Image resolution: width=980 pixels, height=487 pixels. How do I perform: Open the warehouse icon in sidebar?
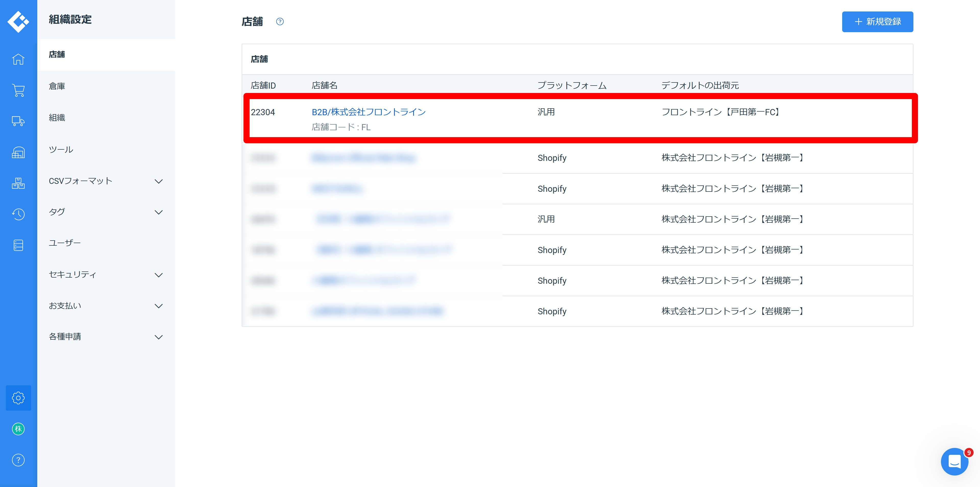coord(18,152)
